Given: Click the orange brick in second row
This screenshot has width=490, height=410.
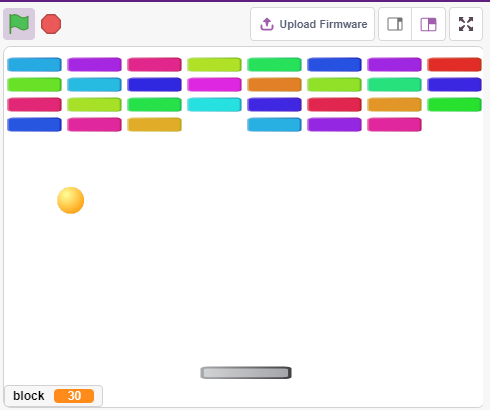Looking at the screenshot, I should pos(274,85).
